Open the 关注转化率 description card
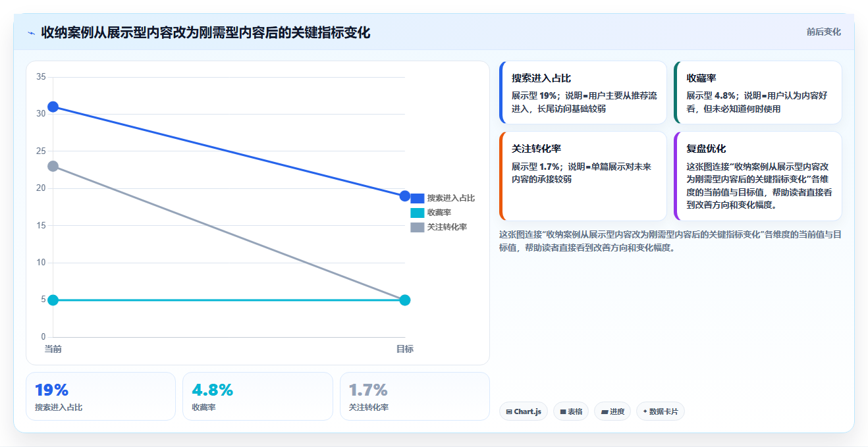 (583, 176)
